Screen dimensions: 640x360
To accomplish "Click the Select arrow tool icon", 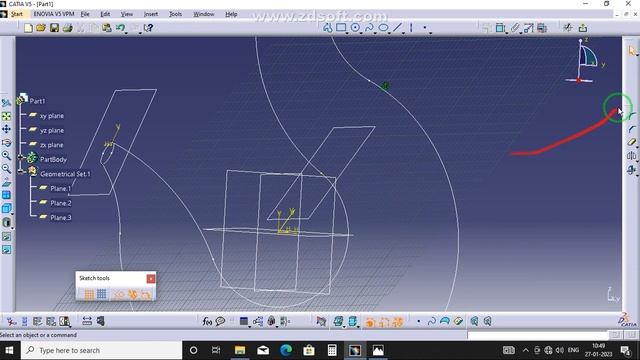I will tap(632, 51).
